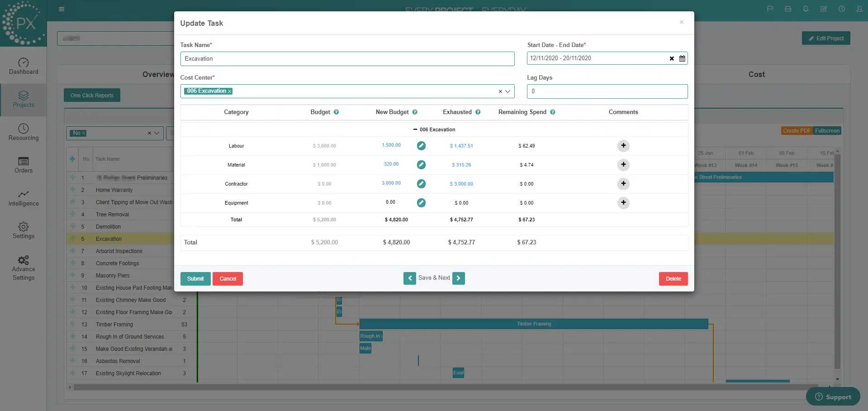Submit the updated task
This screenshot has height=411, width=868.
[x=195, y=279]
